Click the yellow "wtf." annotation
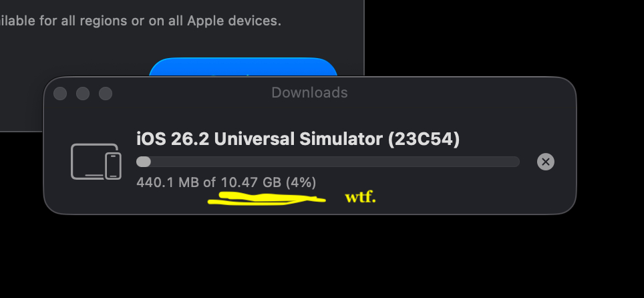Image resolution: width=644 pixels, height=298 pixels. pos(360,198)
